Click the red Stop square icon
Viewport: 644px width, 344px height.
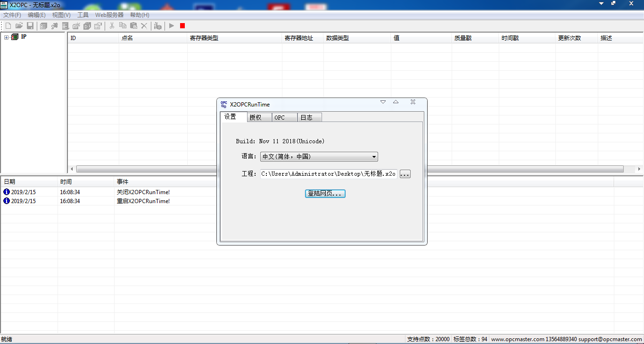(x=182, y=26)
